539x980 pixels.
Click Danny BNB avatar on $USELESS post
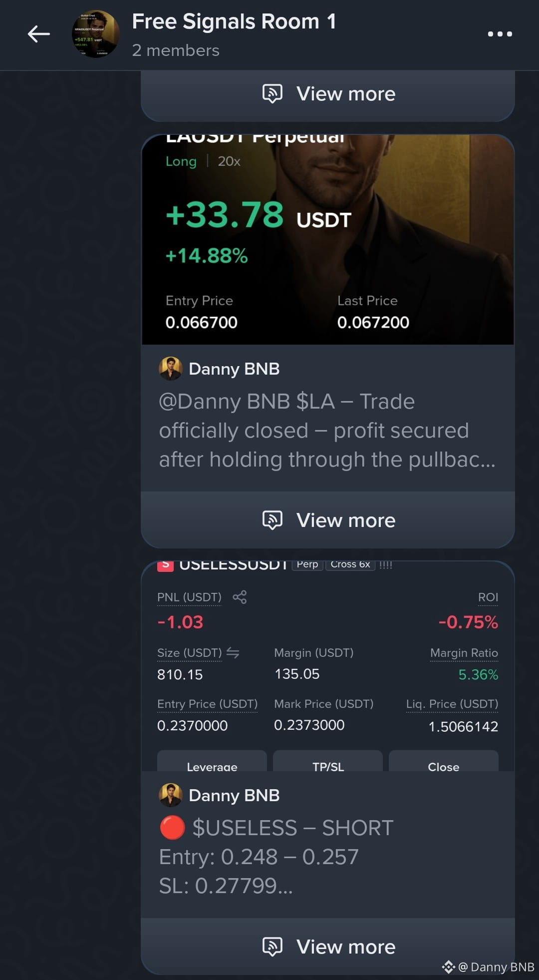171,795
